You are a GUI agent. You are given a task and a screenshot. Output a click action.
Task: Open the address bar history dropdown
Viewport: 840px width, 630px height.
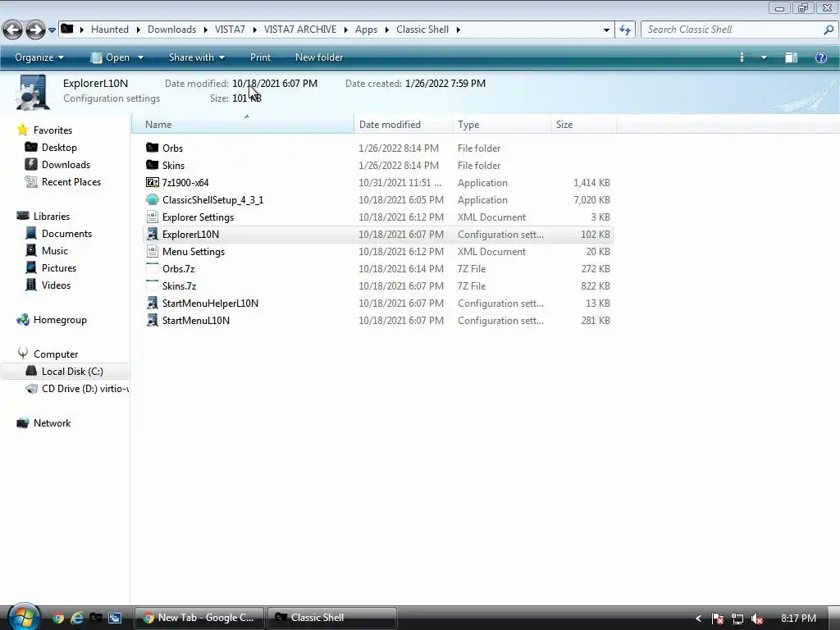[x=606, y=30]
